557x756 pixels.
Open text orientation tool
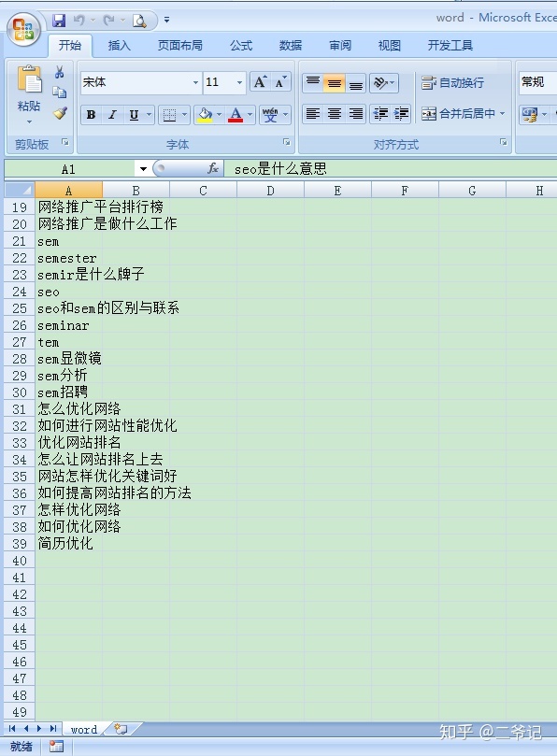pos(383,82)
